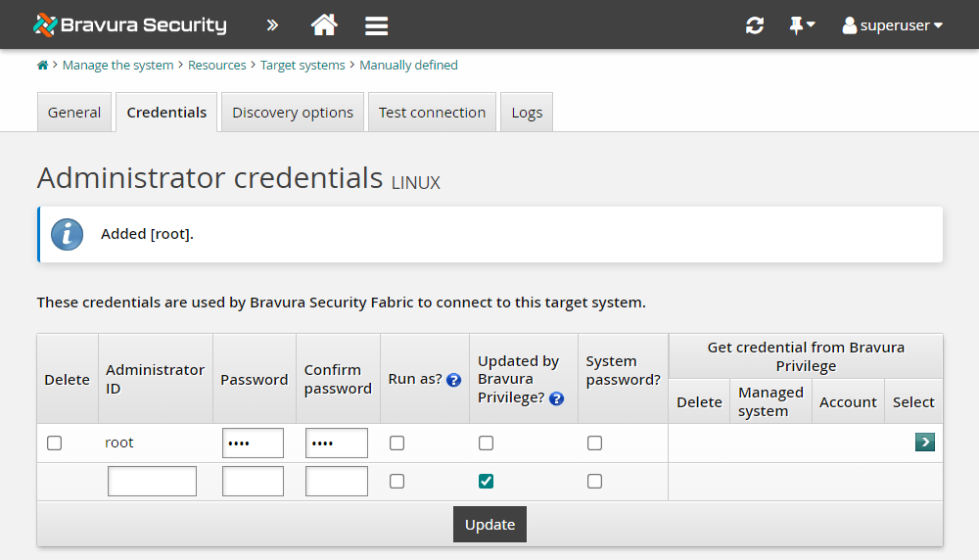This screenshot has height=560, width=979.
Task: Click the Bravura Security logo
Action: click(130, 25)
